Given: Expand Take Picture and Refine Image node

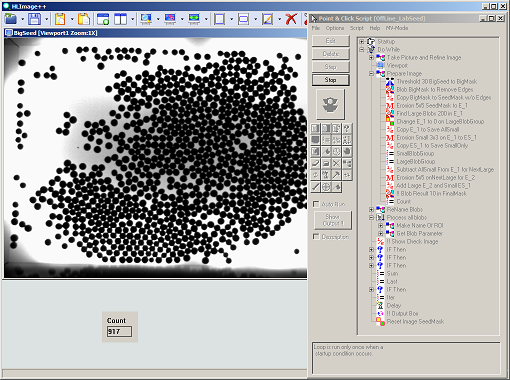Looking at the screenshot, I should (x=371, y=58).
